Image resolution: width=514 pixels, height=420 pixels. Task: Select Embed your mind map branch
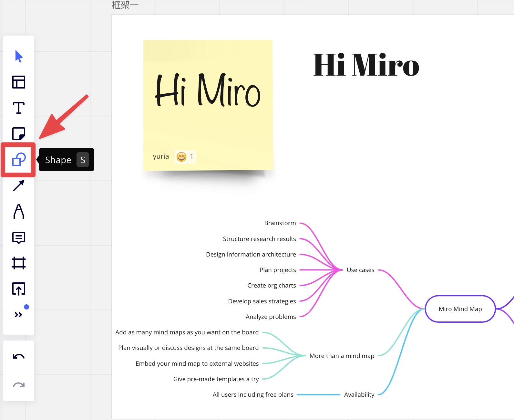pos(197,363)
